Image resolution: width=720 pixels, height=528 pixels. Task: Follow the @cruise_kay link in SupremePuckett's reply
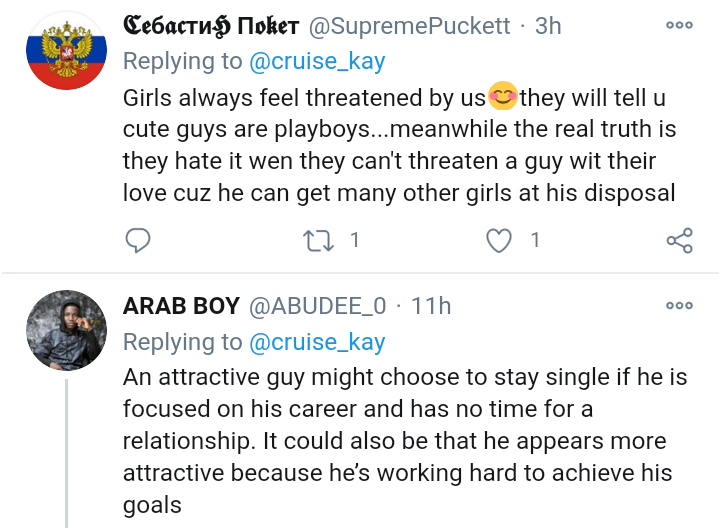(x=315, y=62)
